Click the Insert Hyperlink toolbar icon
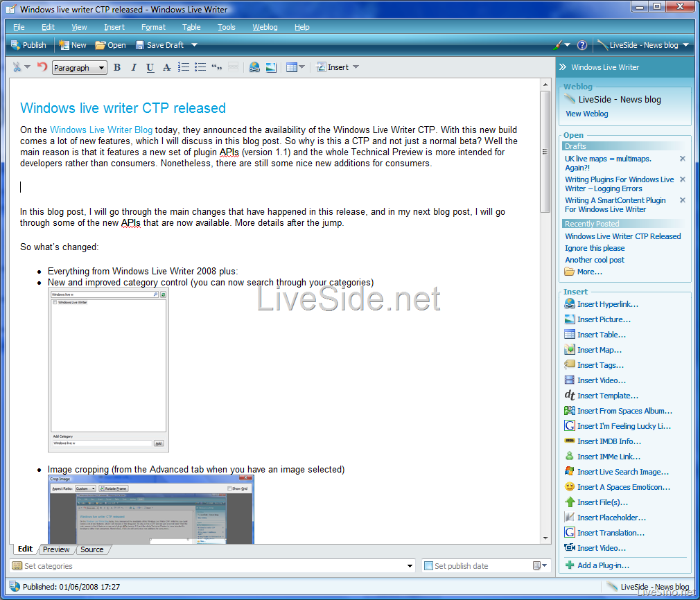Viewport: 700px width, 600px height. [254, 67]
